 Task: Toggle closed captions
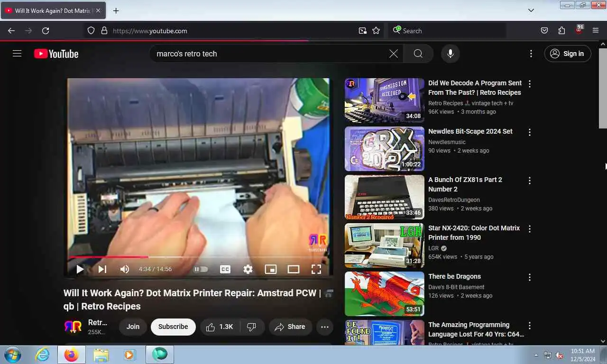(225, 269)
